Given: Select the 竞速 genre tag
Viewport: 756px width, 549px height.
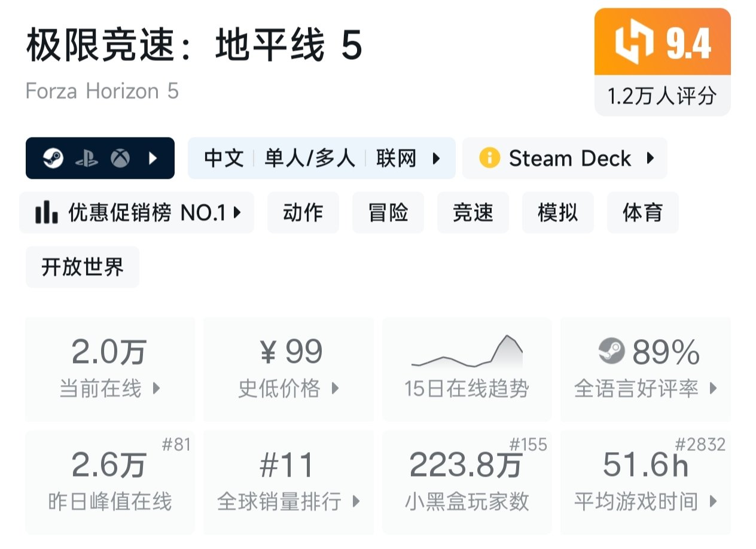Looking at the screenshot, I should pos(472,212).
